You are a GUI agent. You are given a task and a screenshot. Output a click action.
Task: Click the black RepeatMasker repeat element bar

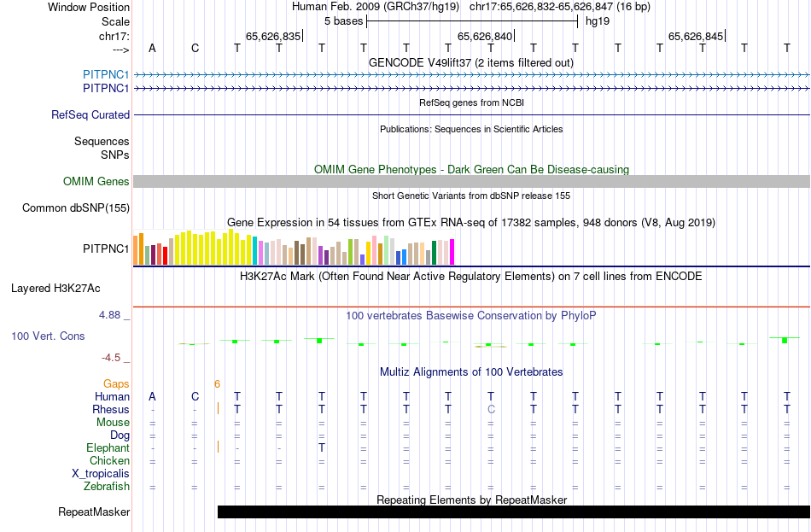514,512
